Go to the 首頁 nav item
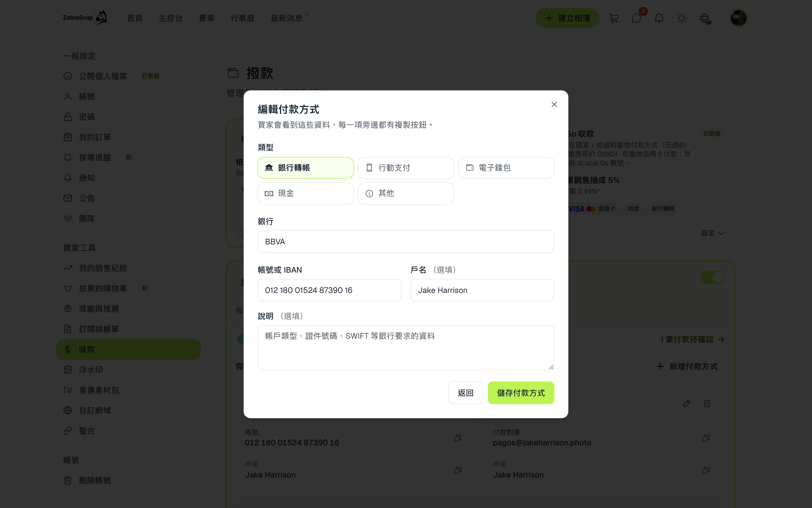This screenshot has height=508, width=812. tap(135, 18)
